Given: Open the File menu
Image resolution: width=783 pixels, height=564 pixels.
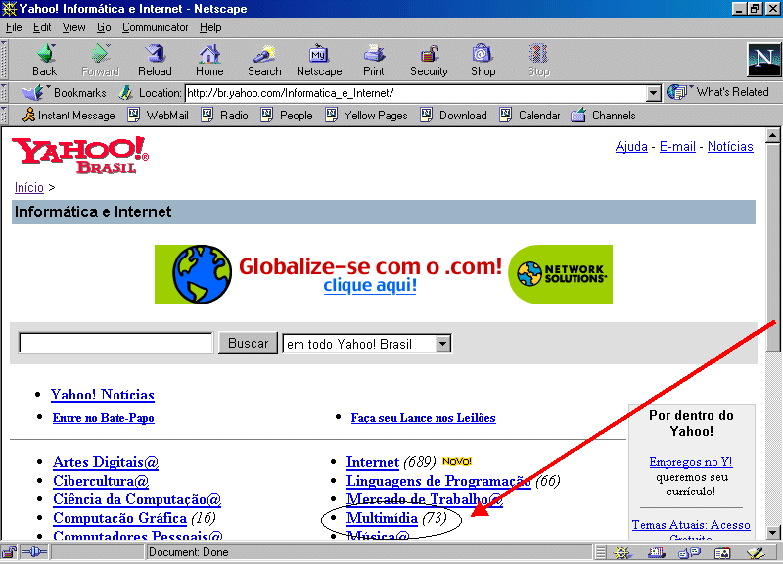Looking at the screenshot, I should pos(14,27).
